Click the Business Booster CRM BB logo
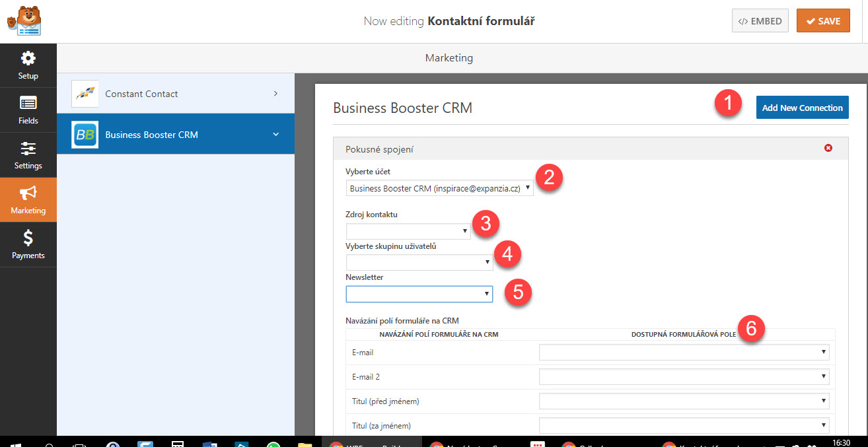This screenshot has width=868, height=447. pyautogui.click(x=85, y=135)
